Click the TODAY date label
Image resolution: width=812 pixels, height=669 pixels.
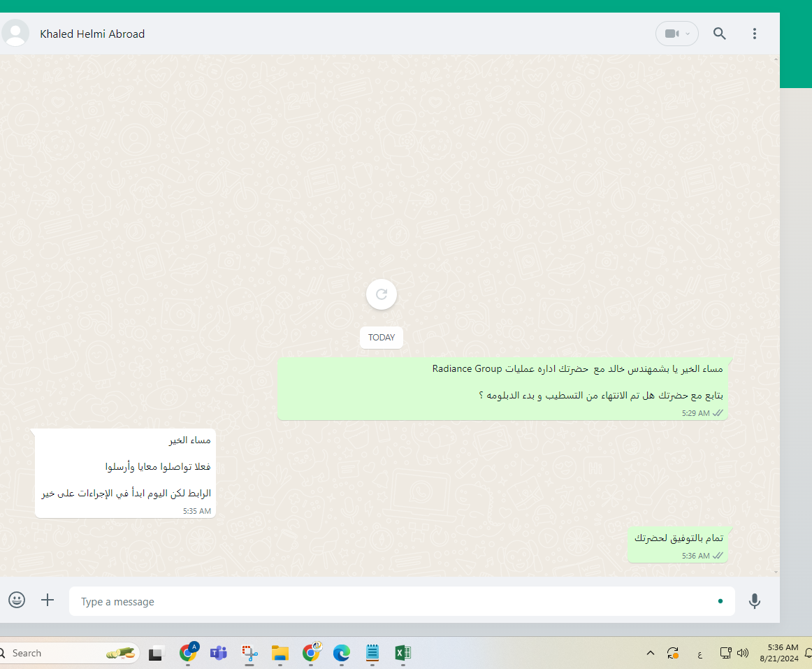pos(382,338)
